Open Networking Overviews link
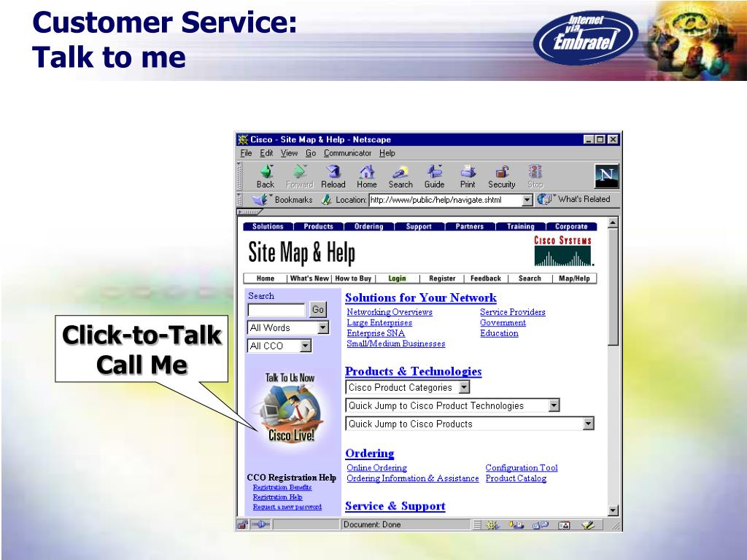747x560 pixels. click(x=390, y=312)
